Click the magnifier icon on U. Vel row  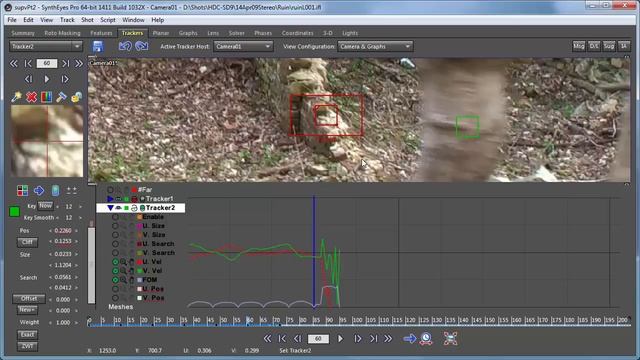pyautogui.click(x=123, y=262)
